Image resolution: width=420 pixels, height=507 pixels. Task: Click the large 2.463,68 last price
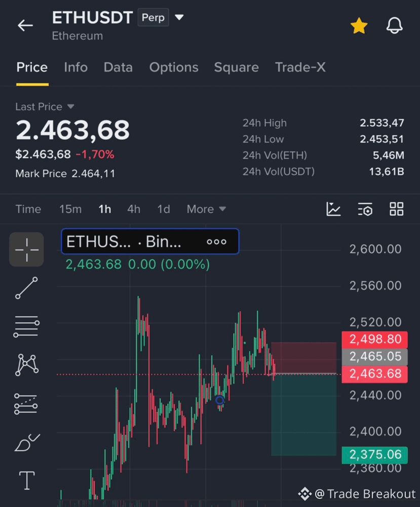pos(73,130)
